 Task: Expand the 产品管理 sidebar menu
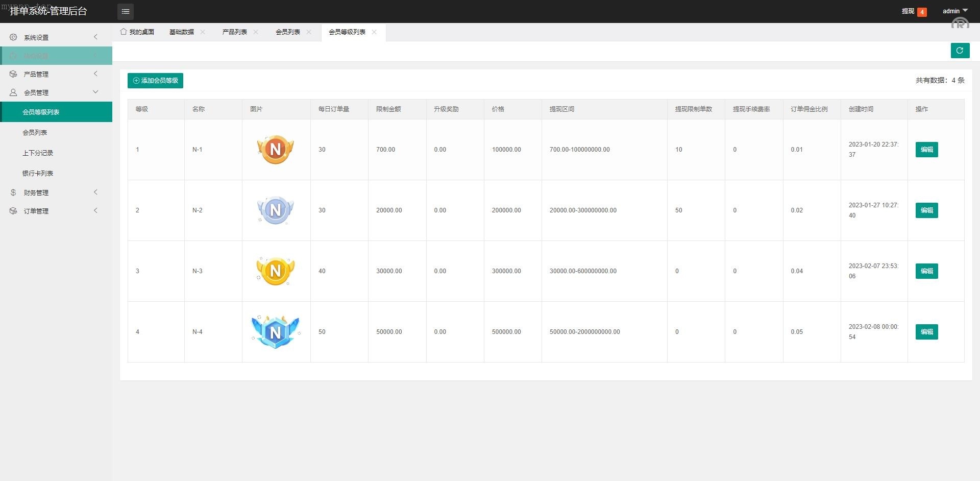tap(56, 74)
